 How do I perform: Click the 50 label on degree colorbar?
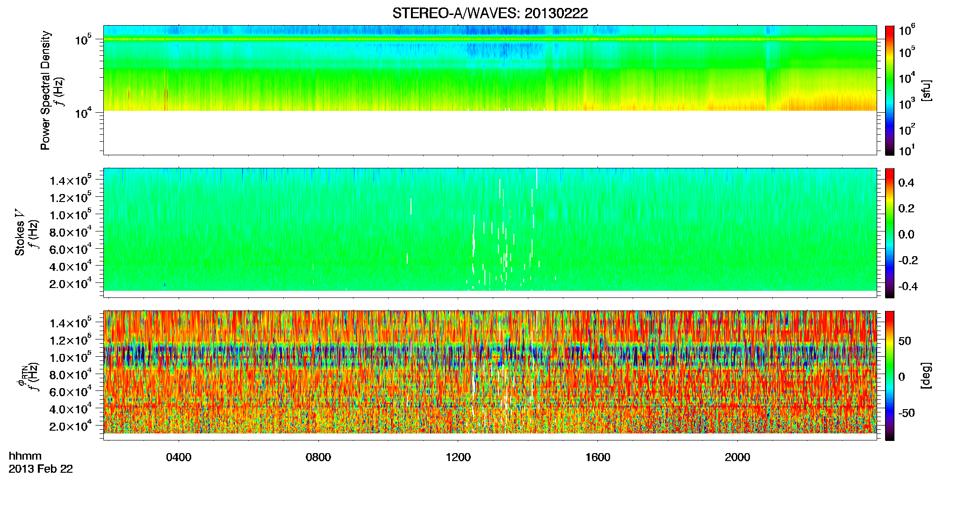905,341
